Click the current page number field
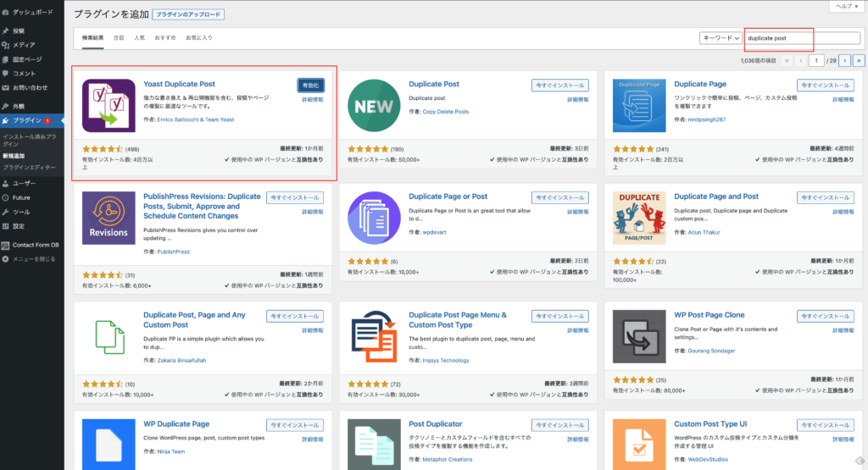The height and width of the screenshot is (470, 868). point(815,60)
